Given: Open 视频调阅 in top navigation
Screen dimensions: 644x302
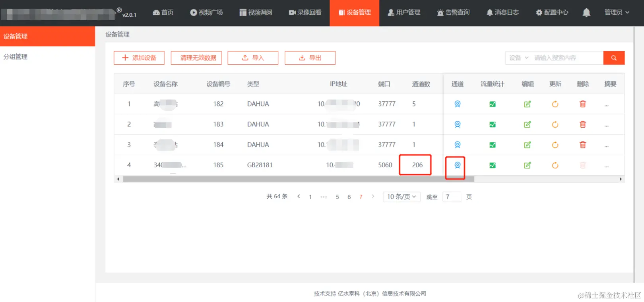Looking at the screenshot, I should (x=256, y=12).
